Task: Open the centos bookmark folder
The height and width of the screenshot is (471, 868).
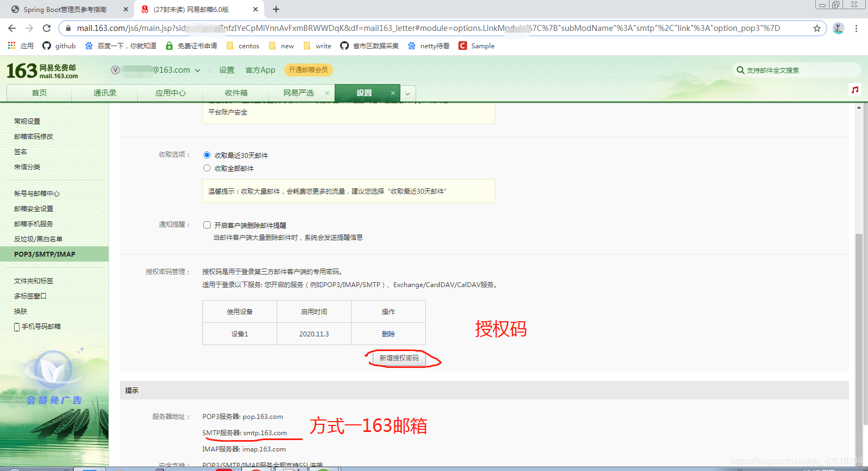Action: click(243, 46)
